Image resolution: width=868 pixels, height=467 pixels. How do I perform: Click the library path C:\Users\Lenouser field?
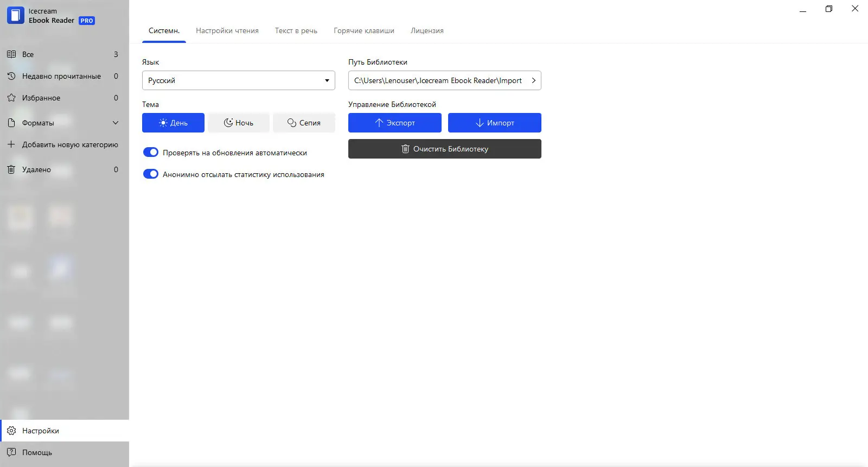[445, 80]
